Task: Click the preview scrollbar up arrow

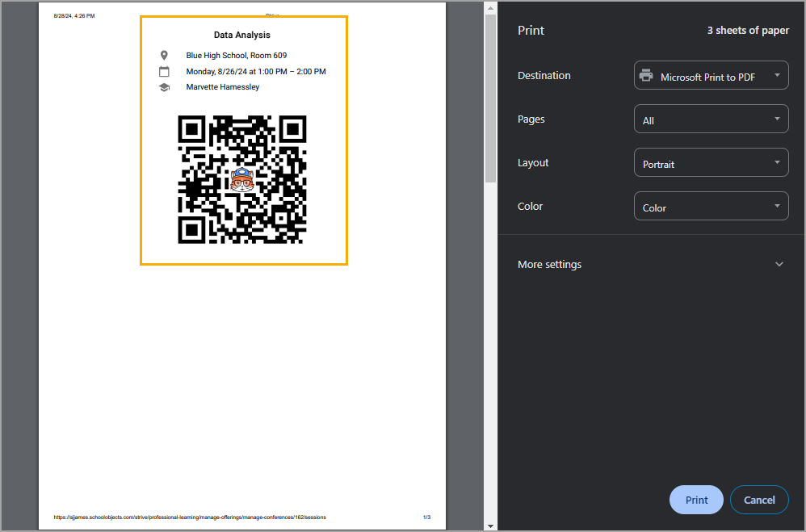Action: tap(490, 8)
